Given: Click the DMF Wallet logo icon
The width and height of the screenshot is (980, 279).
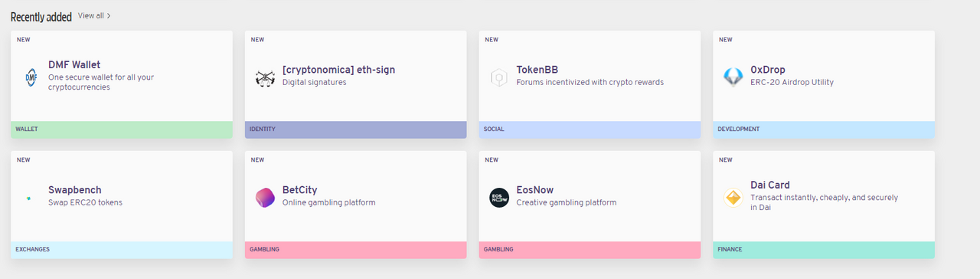Looking at the screenshot, I should click(x=31, y=77).
